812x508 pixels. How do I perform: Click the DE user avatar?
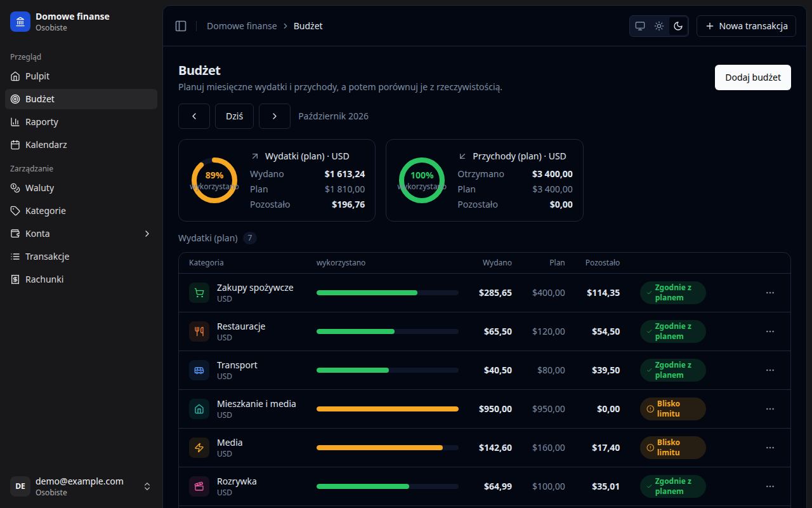pos(20,486)
